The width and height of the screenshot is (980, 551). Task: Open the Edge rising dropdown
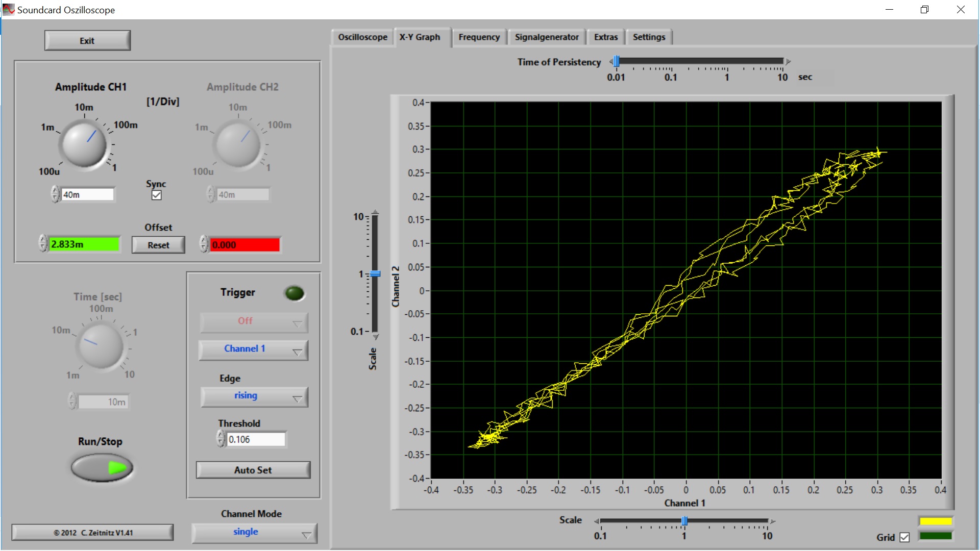(254, 396)
